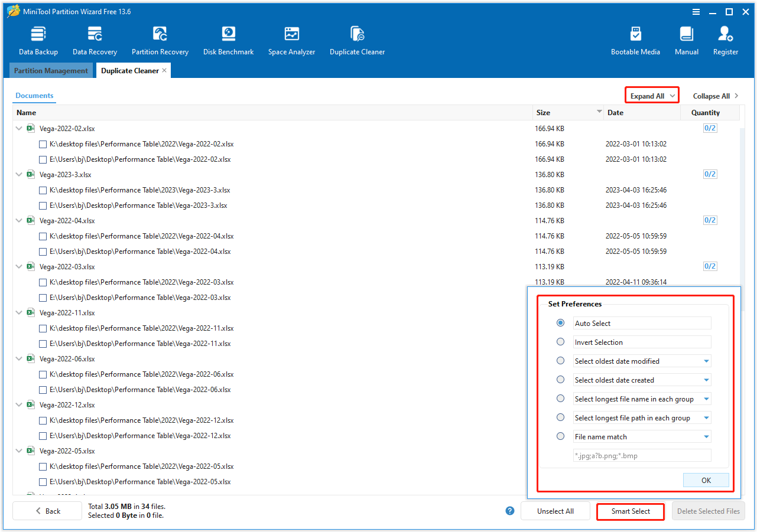Launch Data Recovery

tap(95, 39)
